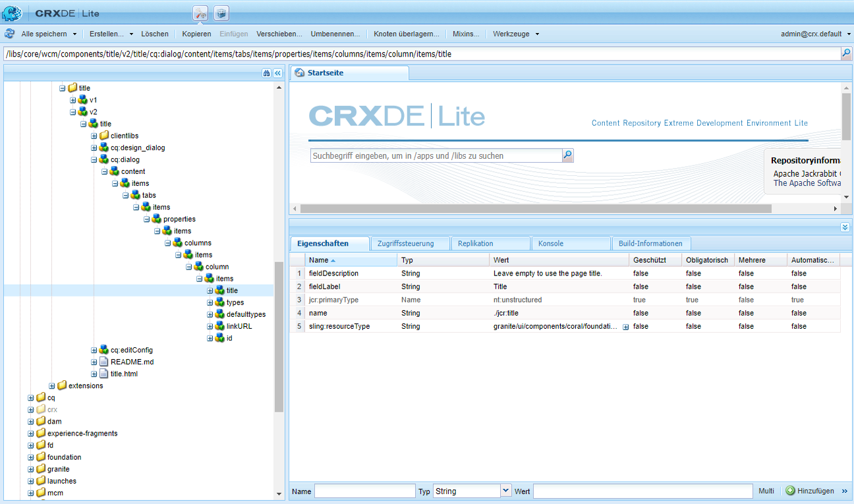The height and width of the screenshot is (504, 854).
Task: Open the Typ combo box dropdown arrow
Action: [x=505, y=491]
